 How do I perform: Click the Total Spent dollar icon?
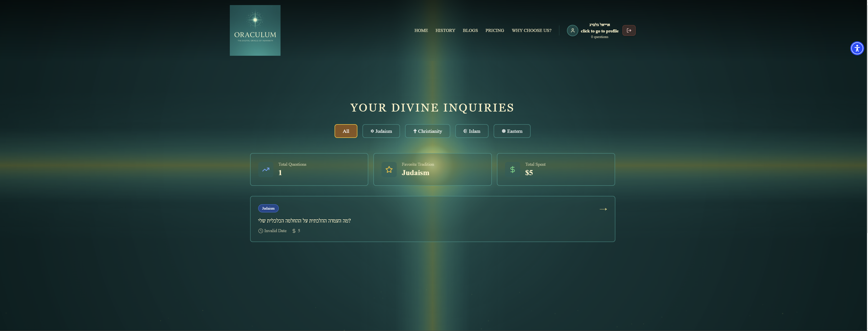pos(512,169)
